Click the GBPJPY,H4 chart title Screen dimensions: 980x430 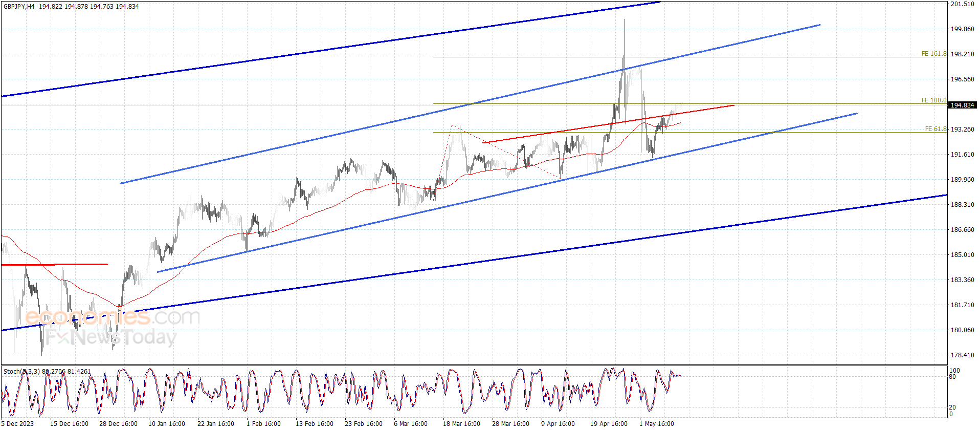pyautogui.click(x=19, y=7)
